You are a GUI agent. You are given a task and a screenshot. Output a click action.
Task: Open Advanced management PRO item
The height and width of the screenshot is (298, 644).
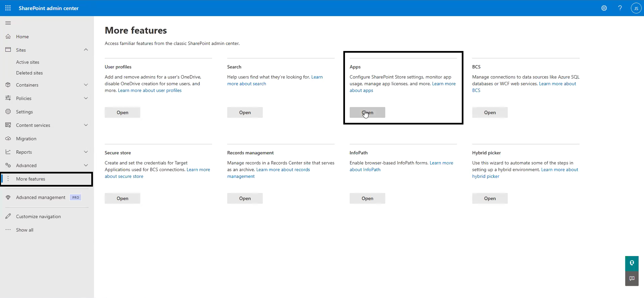point(41,197)
